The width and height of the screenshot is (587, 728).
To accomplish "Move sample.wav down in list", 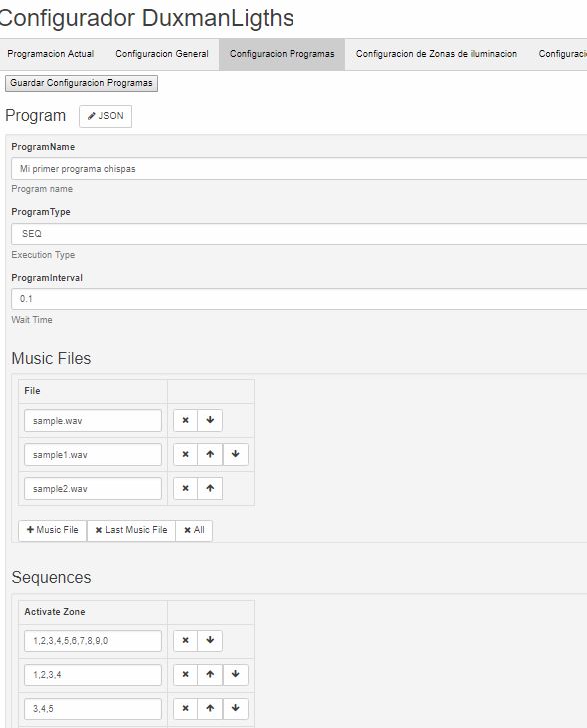I will [x=210, y=420].
